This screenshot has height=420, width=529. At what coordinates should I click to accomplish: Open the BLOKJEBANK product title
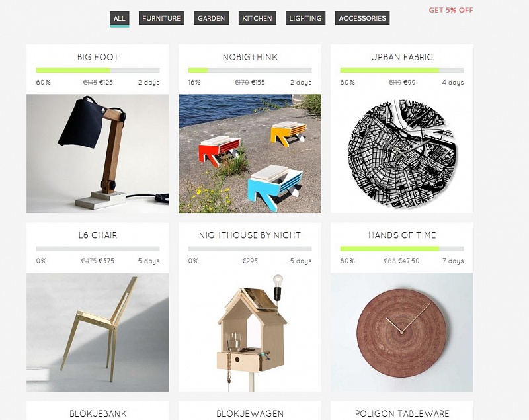[98, 413]
